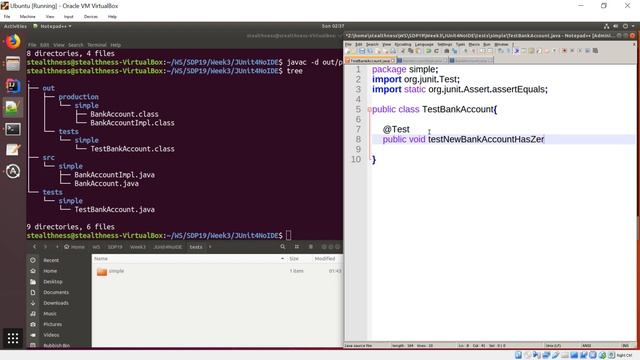Click the Notepad++ record macro icon
The image size is (640, 360).
(564, 51)
